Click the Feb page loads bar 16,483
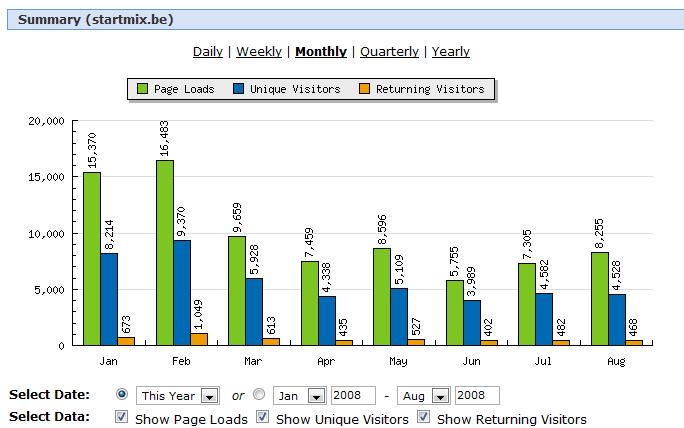Screen dimensions: 684x428 point(165,253)
